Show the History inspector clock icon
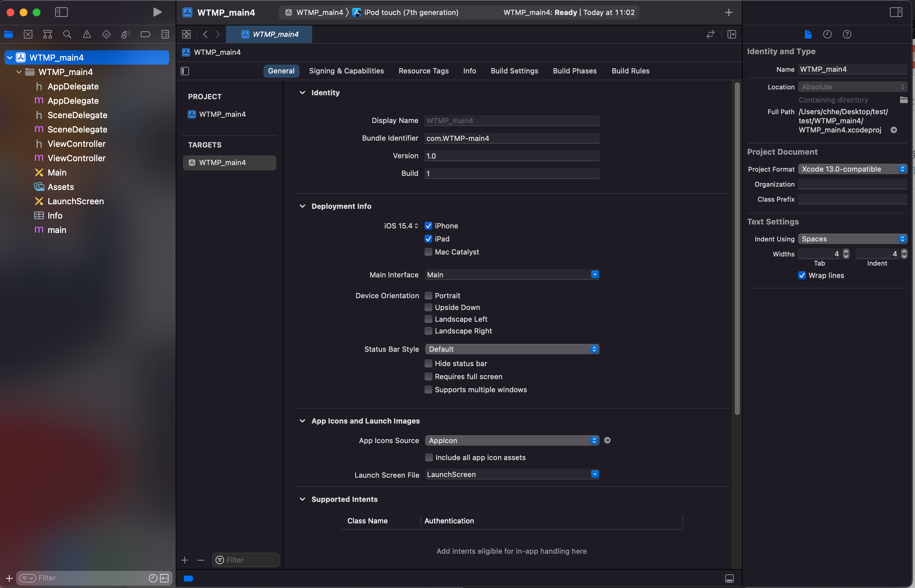The image size is (915, 588). click(x=827, y=34)
